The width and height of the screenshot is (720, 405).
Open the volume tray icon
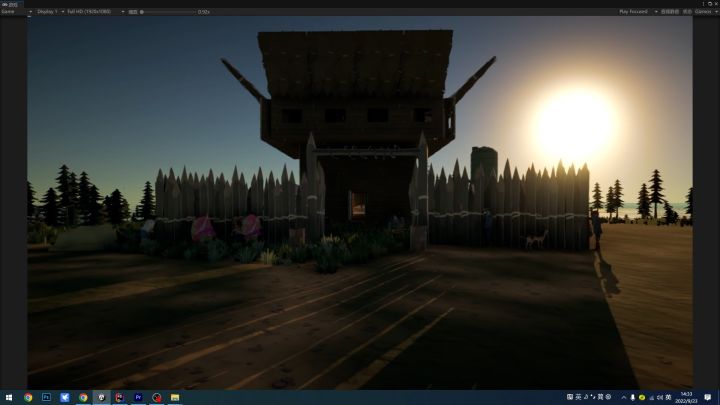point(660,398)
